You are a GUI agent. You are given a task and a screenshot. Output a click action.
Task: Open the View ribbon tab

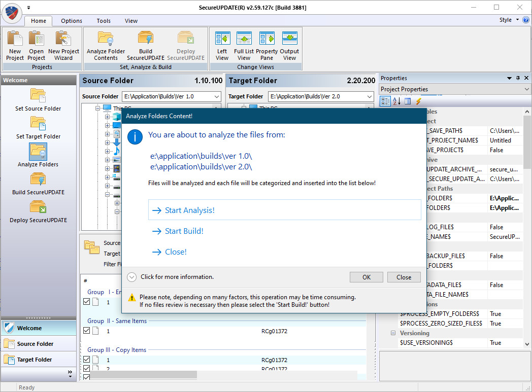131,21
